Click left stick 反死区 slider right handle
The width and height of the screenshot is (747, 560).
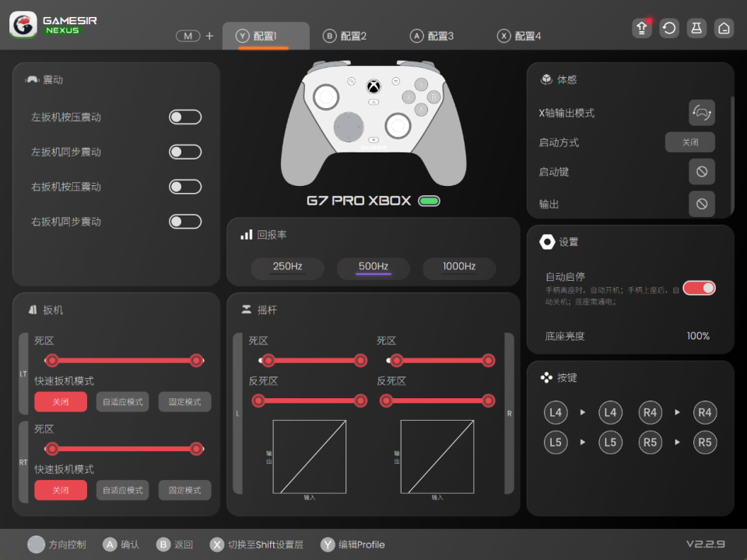tap(360, 401)
